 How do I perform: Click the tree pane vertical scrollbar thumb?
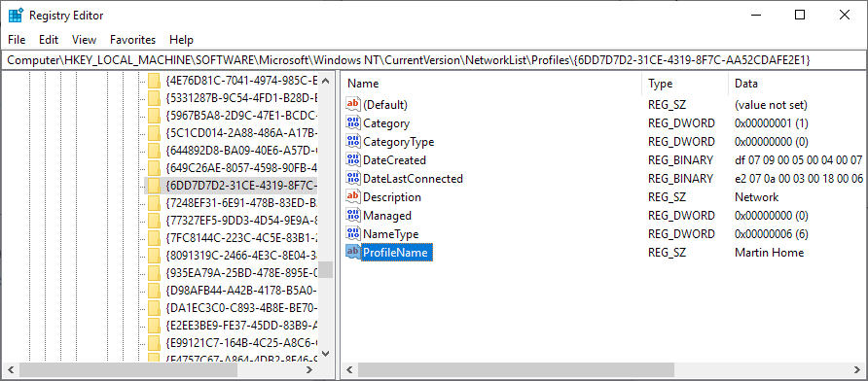point(325,269)
